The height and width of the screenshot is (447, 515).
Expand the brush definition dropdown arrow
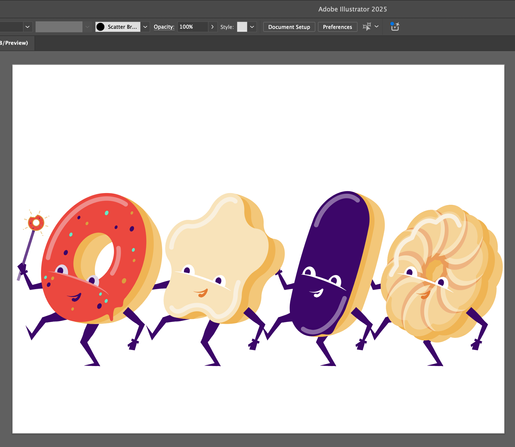(145, 27)
